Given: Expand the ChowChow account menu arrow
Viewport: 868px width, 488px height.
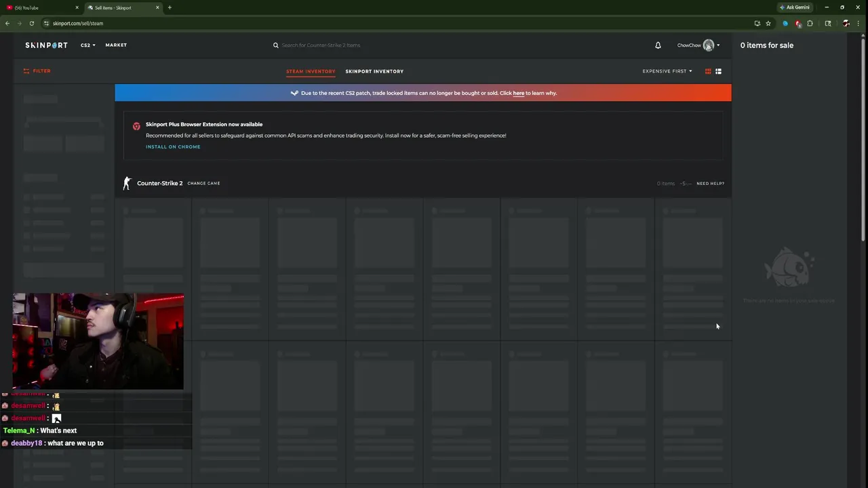Looking at the screenshot, I should point(718,45).
